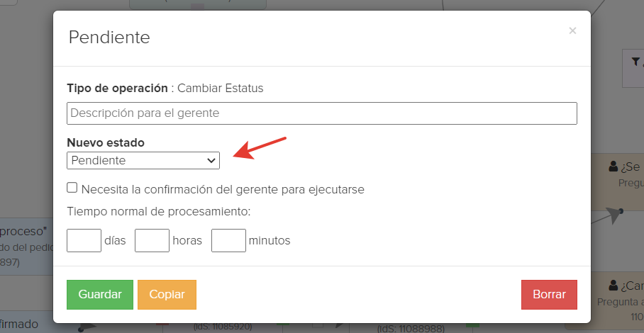644x333 pixels.
Task: Click the orange Copiar button
Action: [167, 295]
